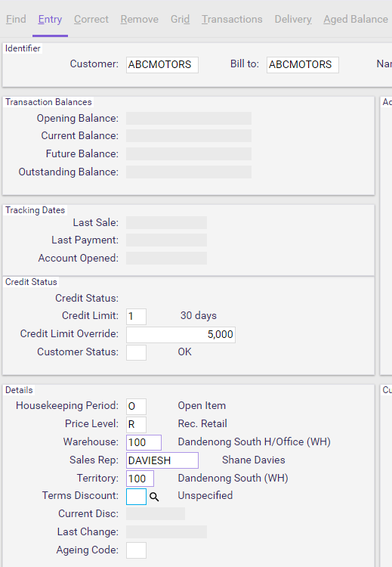Viewport: 392px width, 567px height.
Task: Click the Price Level field
Action: 136,425
